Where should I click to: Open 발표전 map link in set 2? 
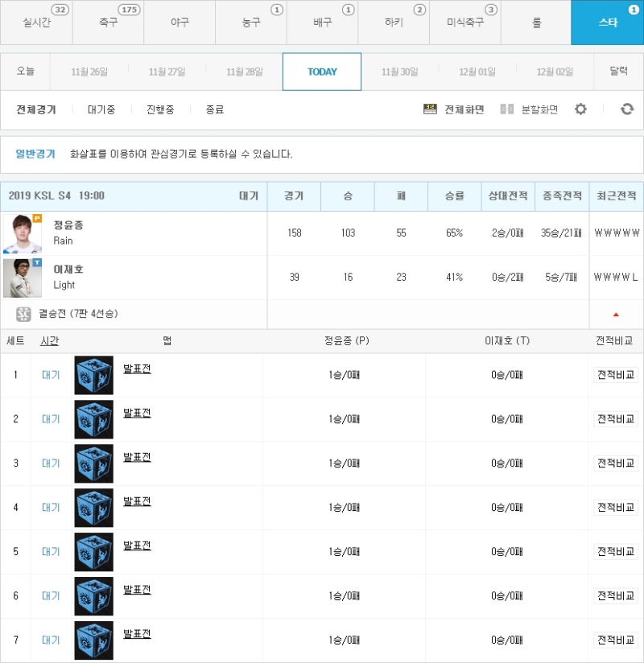(x=137, y=413)
